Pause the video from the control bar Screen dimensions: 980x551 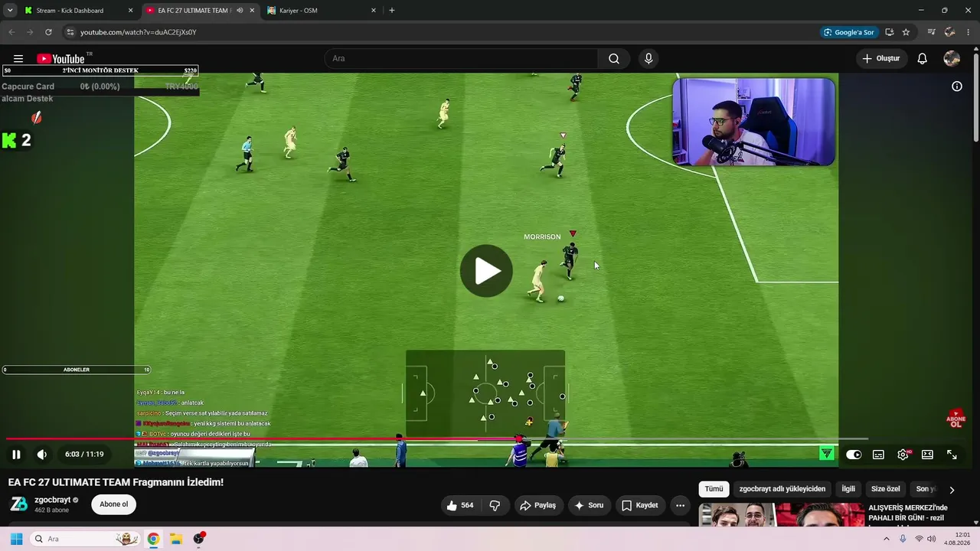click(x=16, y=455)
